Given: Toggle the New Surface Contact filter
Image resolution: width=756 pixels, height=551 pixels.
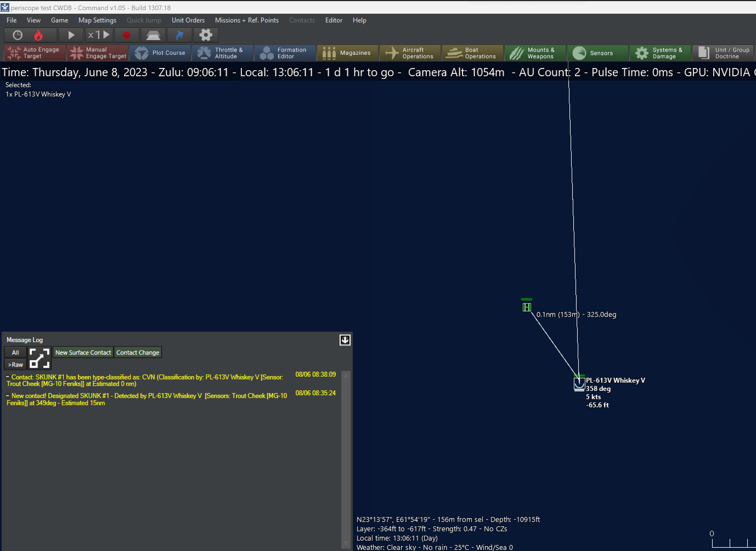Looking at the screenshot, I should pyautogui.click(x=83, y=353).
